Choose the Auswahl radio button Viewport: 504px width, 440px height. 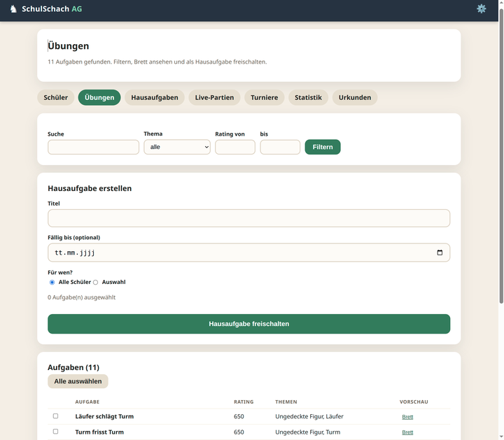click(95, 283)
